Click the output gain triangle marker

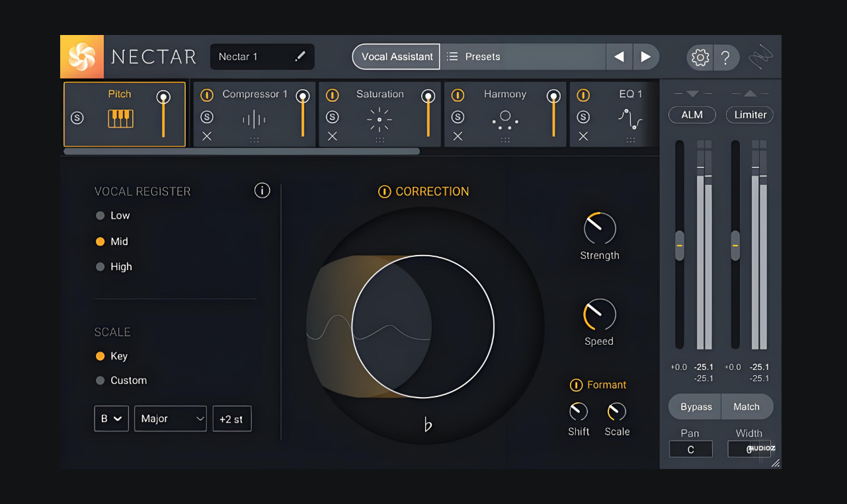[750, 94]
